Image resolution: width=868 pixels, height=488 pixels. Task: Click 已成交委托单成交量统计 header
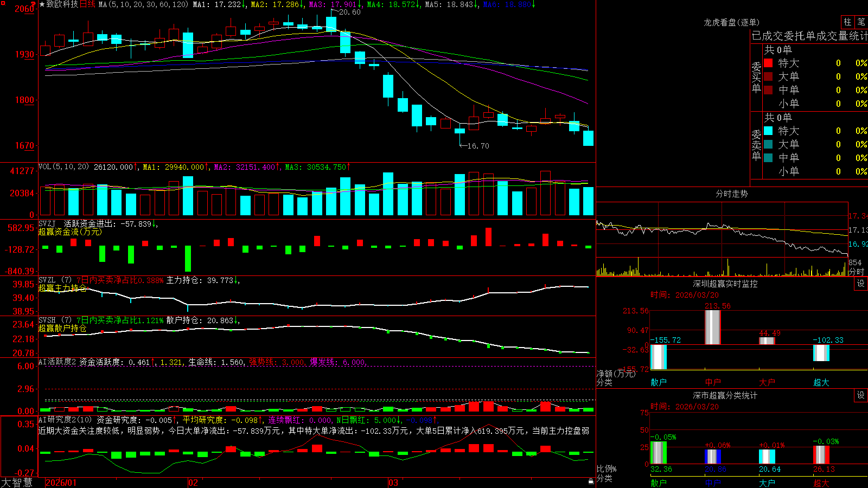click(809, 36)
